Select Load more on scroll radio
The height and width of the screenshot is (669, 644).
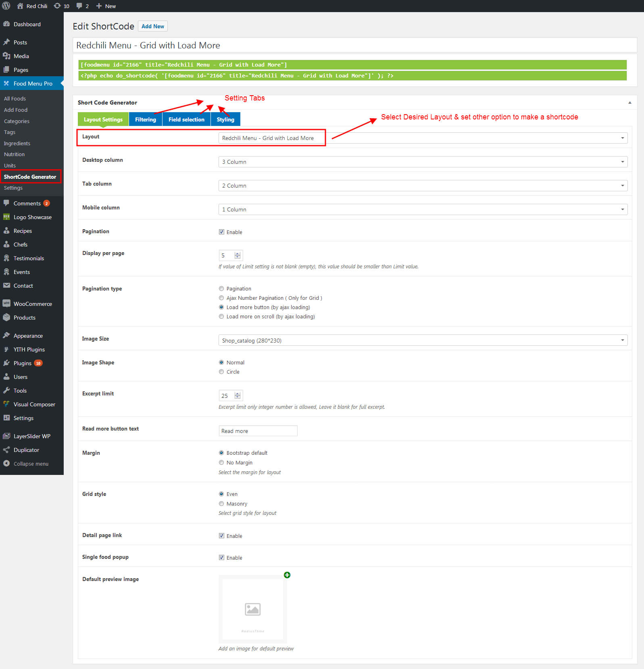[x=221, y=316]
